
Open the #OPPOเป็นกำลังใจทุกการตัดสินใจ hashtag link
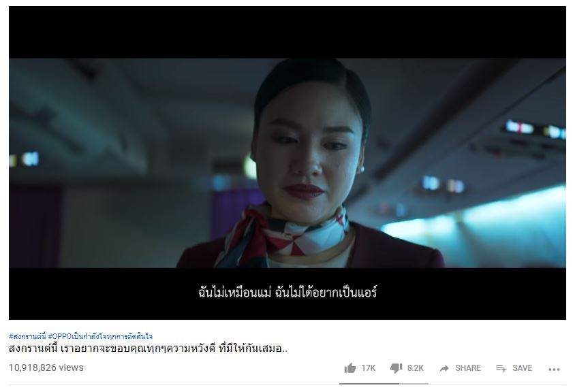click(100, 336)
